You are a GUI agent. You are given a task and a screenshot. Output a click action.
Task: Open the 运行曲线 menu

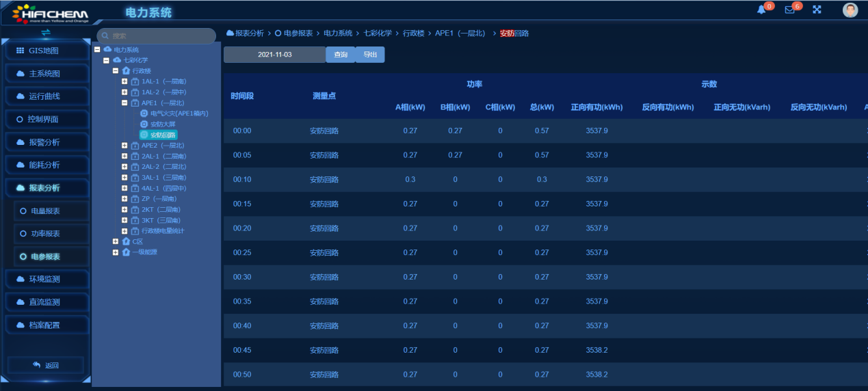(x=47, y=96)
